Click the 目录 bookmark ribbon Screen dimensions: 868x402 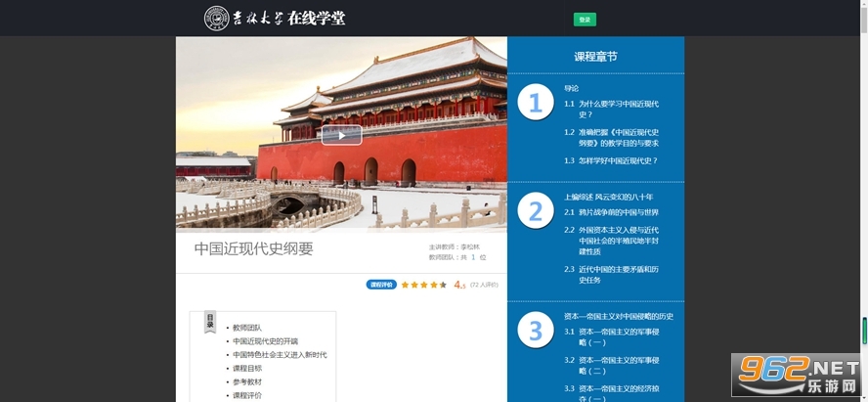tap(210, 322)
